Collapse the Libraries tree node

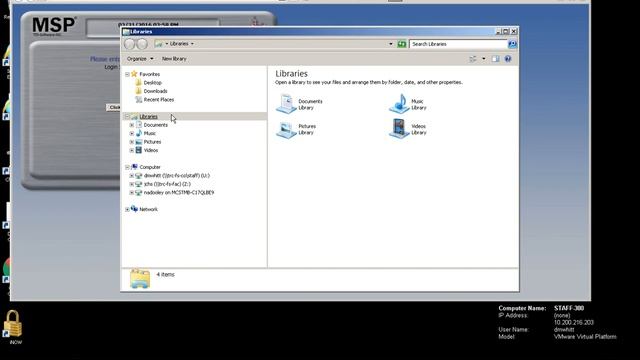(127, 117)
